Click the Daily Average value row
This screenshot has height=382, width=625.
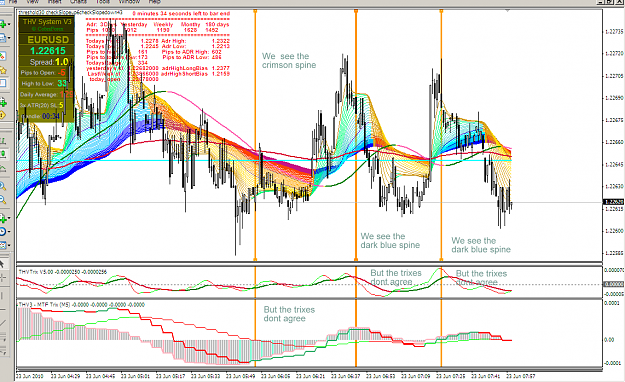pos(46,95)
